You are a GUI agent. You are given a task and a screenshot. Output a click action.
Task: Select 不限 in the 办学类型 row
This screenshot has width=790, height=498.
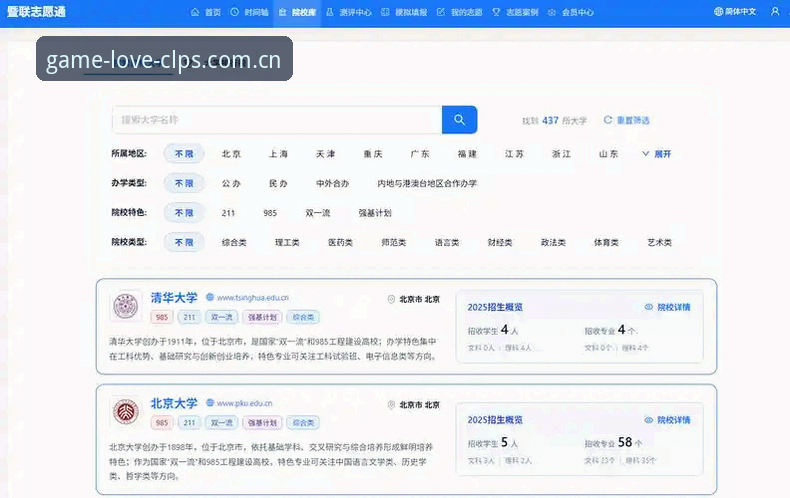coord(184,183)
